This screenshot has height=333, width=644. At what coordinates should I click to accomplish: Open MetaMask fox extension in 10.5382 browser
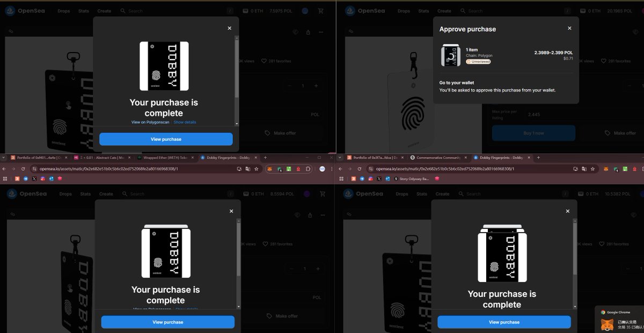606,169
